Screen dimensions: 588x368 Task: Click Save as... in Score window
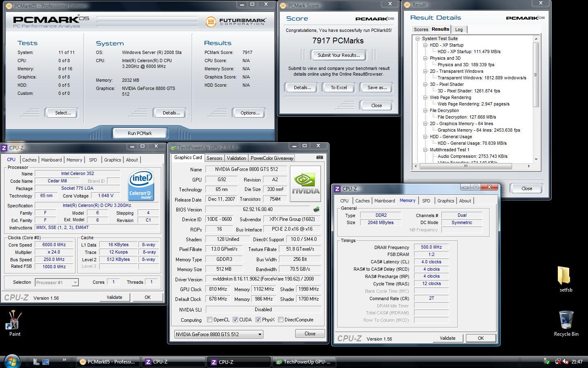click(x=377, y=88)
